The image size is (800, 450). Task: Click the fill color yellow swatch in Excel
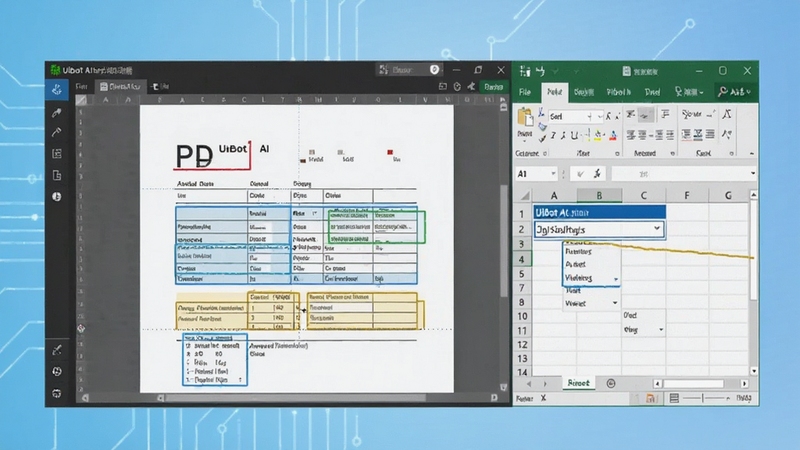[598, 136]
